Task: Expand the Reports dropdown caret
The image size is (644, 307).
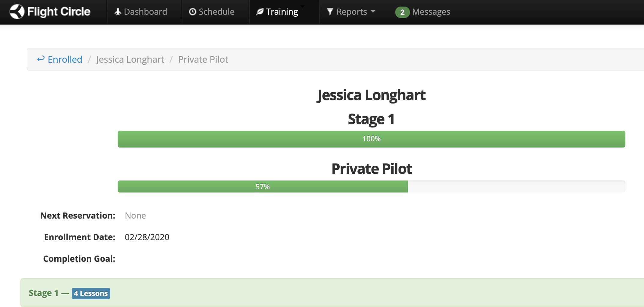Action: [x=373, y=11]
